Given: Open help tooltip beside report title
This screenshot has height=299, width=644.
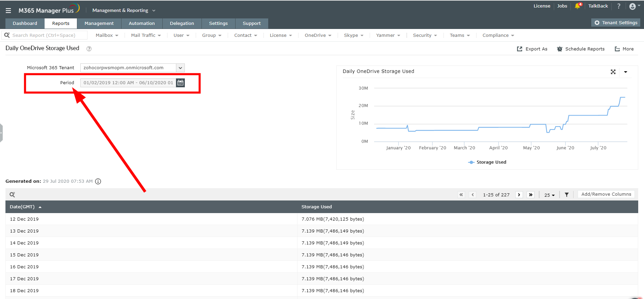Looking at the screenshot, I should click(x=89, y=49).
